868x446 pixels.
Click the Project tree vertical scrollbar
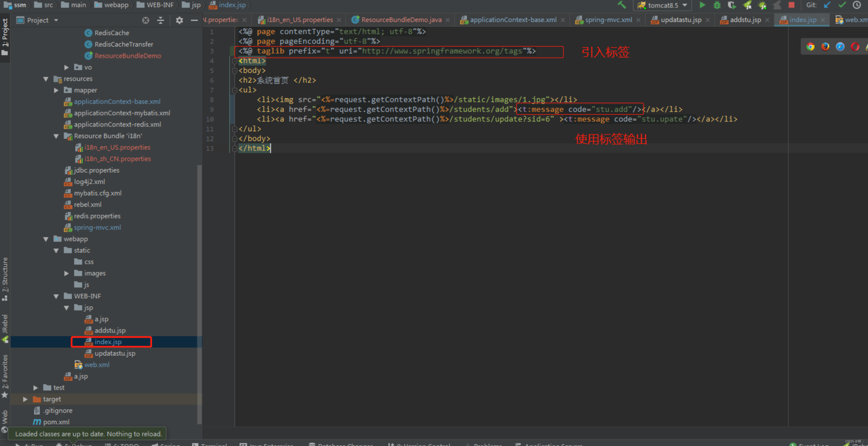pyautogui.click(x=199, y=295)
